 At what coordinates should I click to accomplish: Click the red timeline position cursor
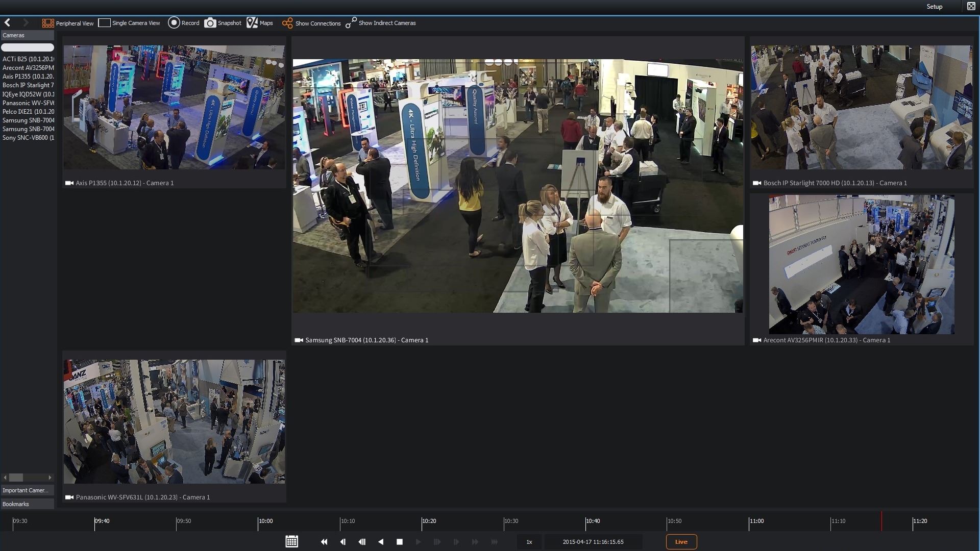pos(881,521)
